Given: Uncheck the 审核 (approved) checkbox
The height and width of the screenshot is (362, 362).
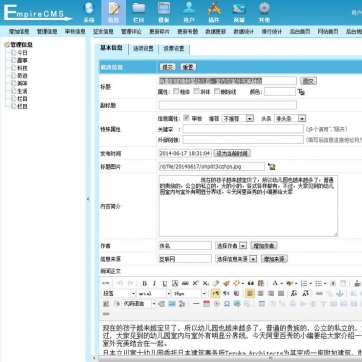Looking at the screenshot, I should coord(186,118).
